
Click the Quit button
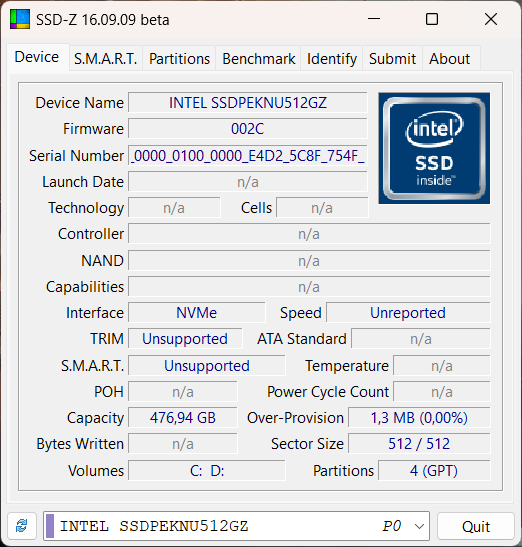click(476, 526)
